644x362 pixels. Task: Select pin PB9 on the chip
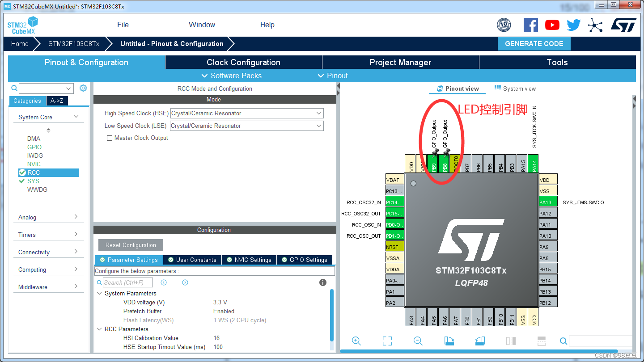tap(433, 164)
